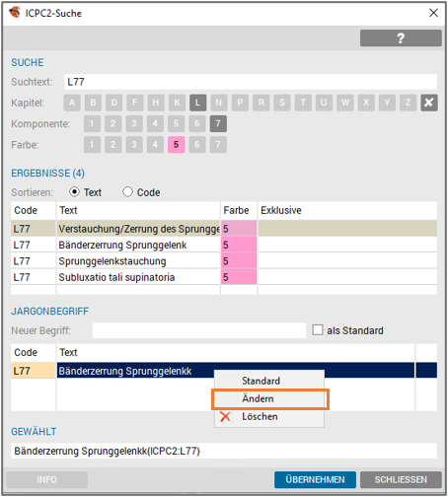The width and height of the screenshot is (448, 497).
Task: Clear the Kapitel filter with the X
Action: [429, 103]
